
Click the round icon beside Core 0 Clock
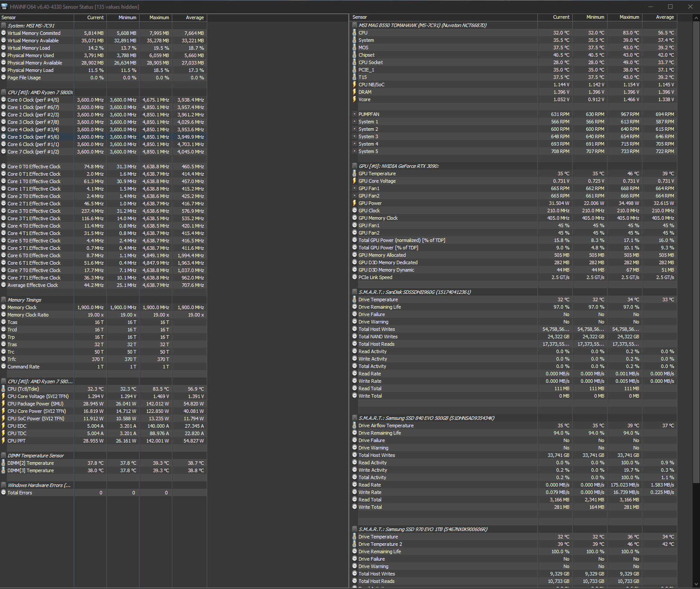(x=3, y=100)
